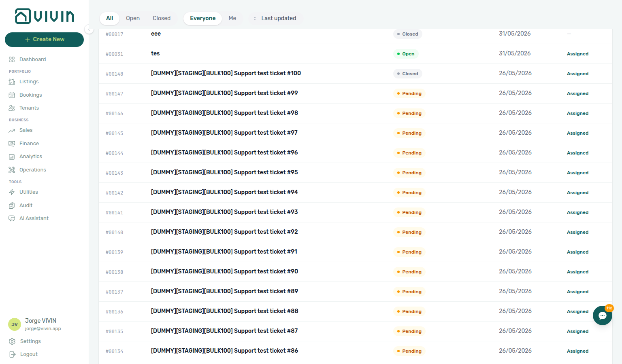Click Closed badge on ticket #00017

point(407,34)
